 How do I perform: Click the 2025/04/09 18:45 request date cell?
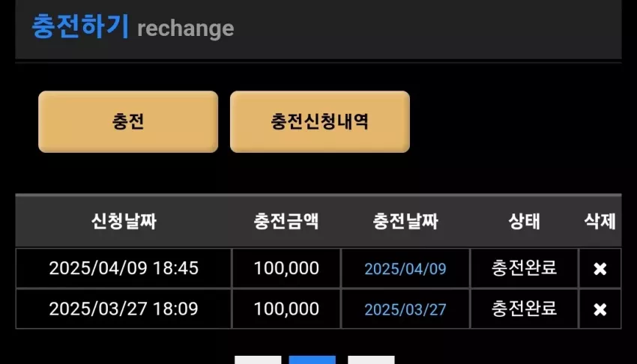tap(124, 268)
